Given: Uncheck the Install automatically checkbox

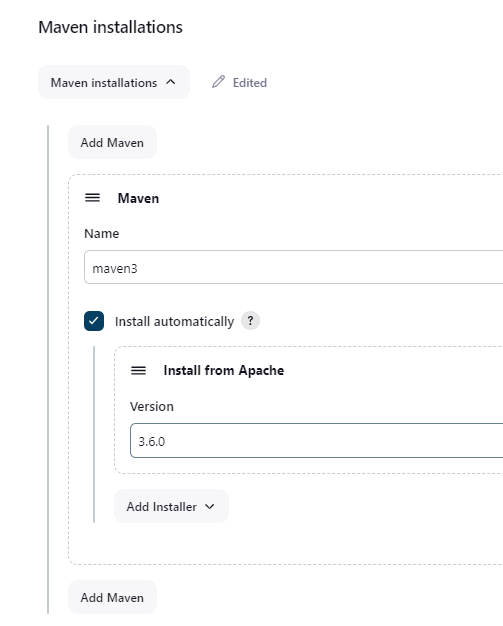Looking at the screenshot, I should (x=94, y=321).
